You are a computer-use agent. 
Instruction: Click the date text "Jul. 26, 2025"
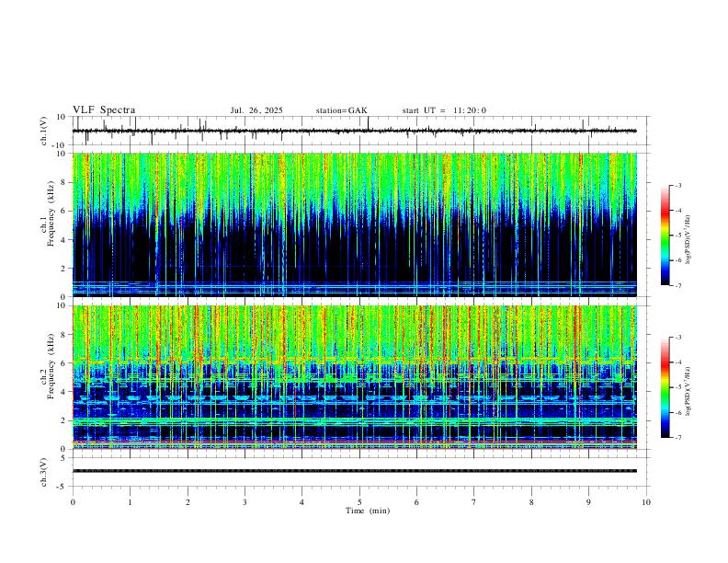coord(256,110)
